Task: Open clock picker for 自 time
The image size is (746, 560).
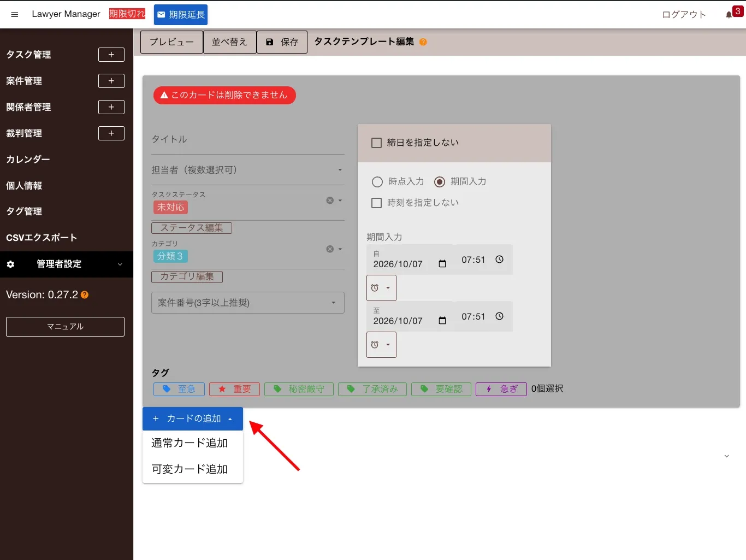Action: pyautogui.click(x=499, y=260)
